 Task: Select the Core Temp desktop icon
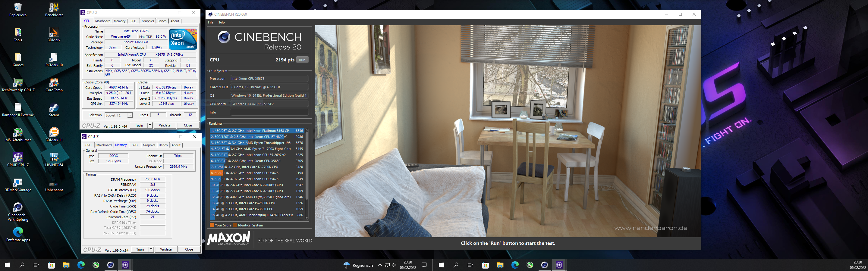(54, 85)
